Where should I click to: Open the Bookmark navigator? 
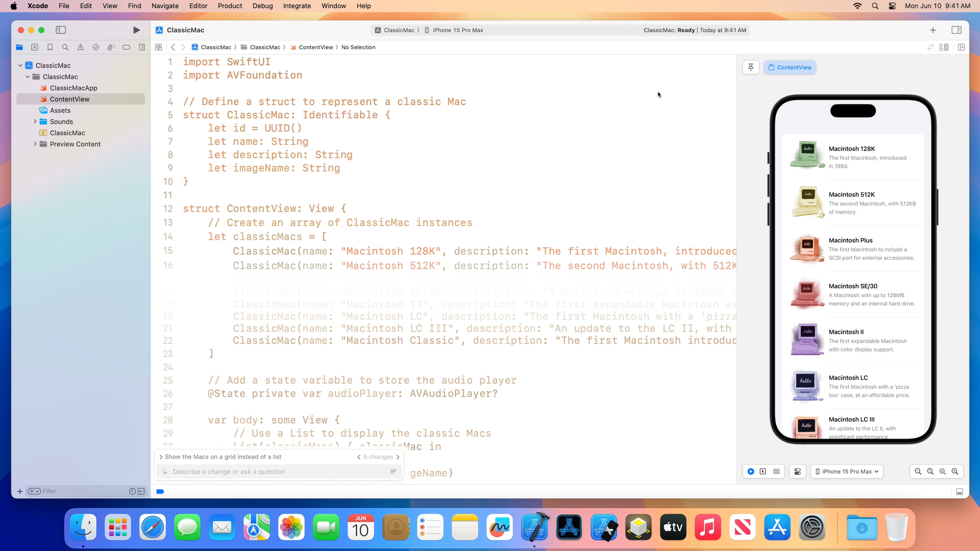pos(50,47)
